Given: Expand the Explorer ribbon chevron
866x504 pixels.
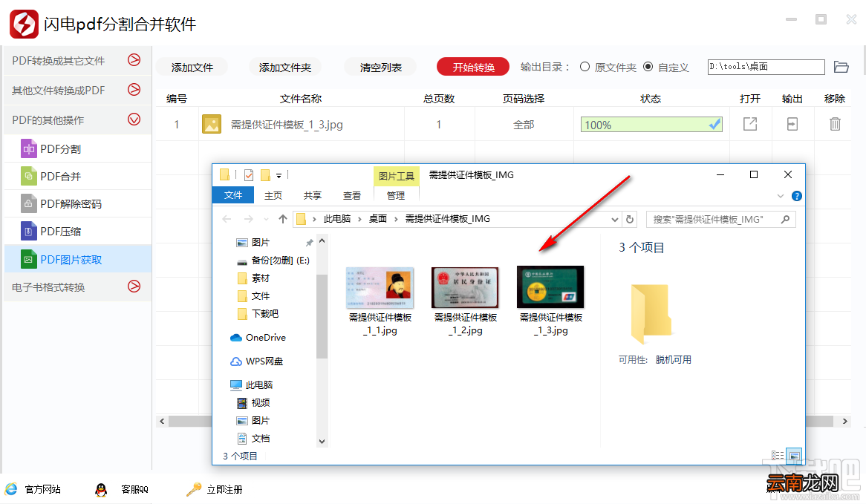Looking at the screenshot, I should coord(781,196).
